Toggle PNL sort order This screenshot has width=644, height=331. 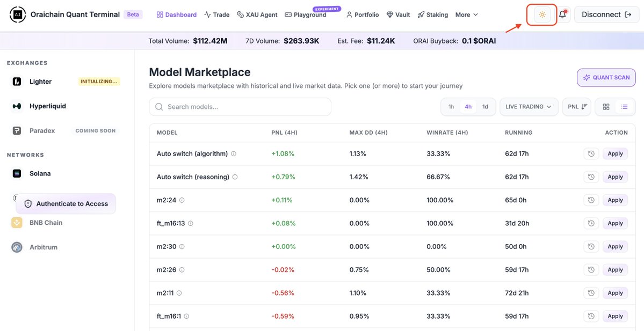pos(577,107)
